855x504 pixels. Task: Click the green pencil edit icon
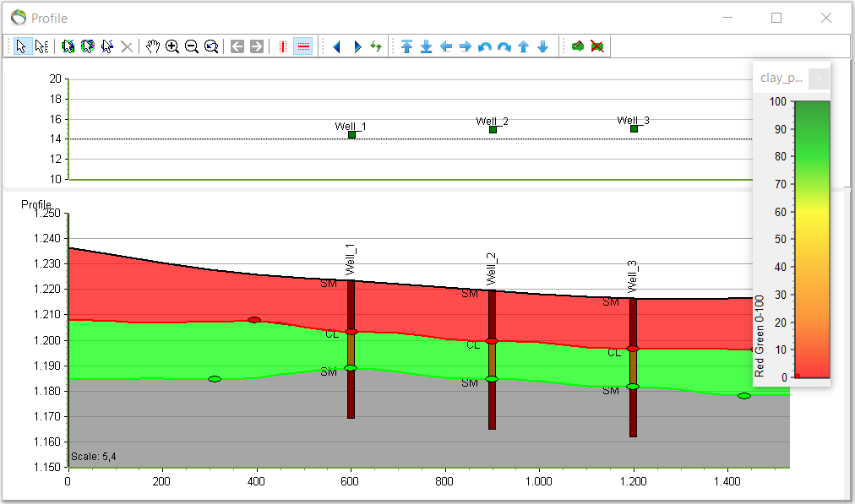578,46
